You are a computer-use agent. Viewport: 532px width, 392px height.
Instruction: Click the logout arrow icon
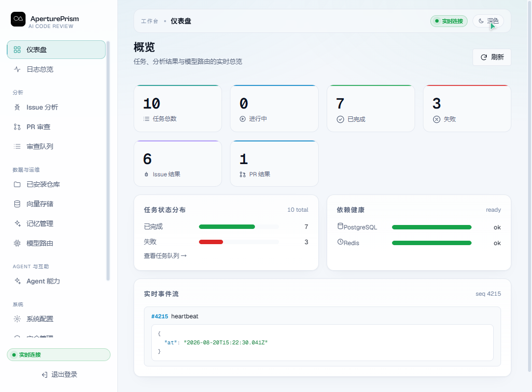(x=44, y=375)
